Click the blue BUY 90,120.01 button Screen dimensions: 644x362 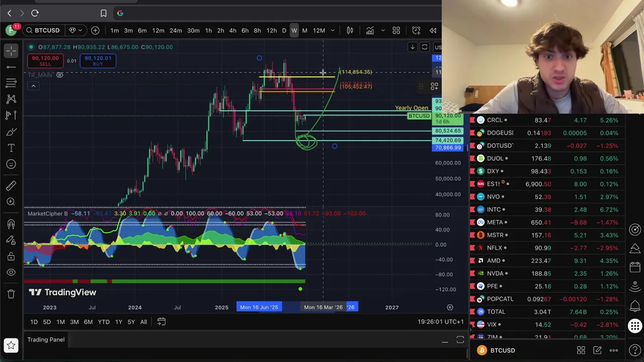(x=98, y=61)
